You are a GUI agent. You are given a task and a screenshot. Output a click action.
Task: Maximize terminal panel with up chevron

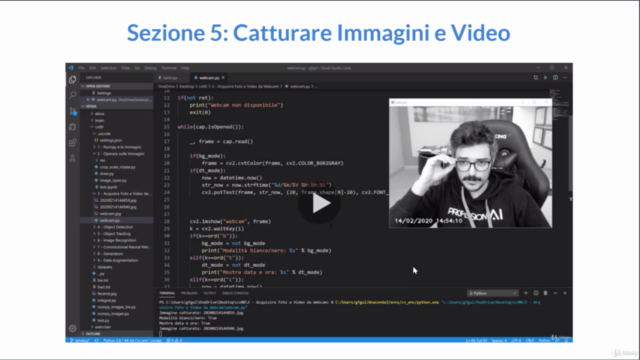click(555, 293)
